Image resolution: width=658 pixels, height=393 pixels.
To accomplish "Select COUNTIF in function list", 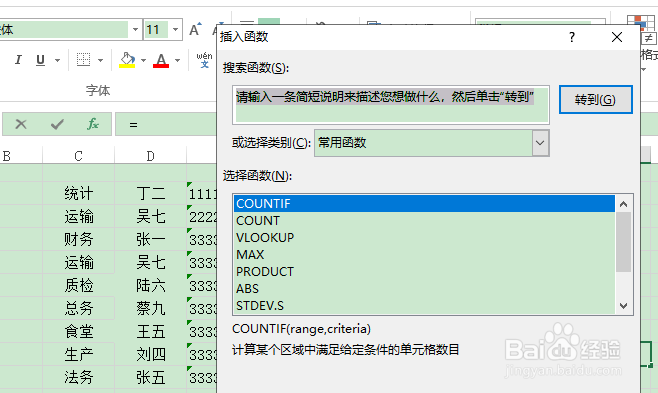I will pyautogui.click(x=424, y=203).
